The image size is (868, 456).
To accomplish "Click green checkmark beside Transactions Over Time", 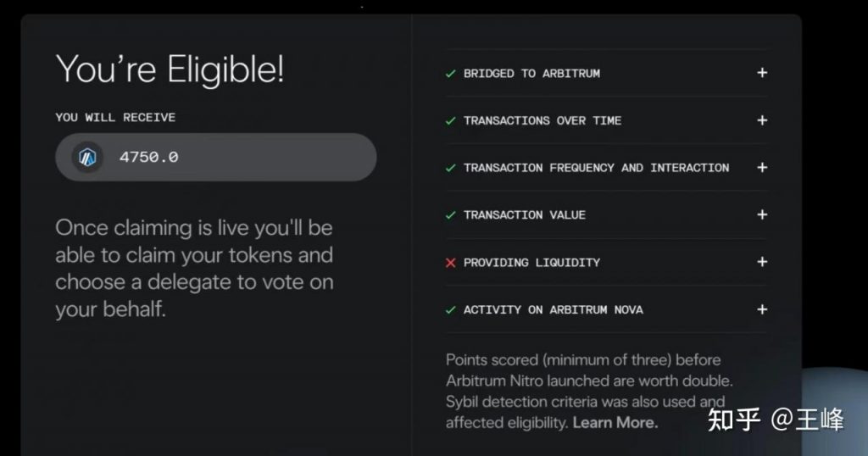I will [451, 120].
